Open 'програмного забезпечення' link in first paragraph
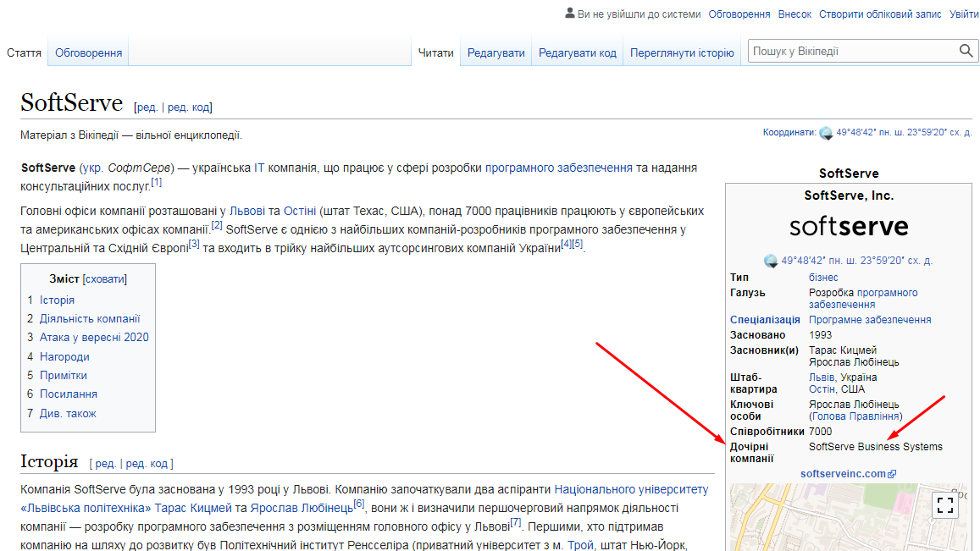 (559, 168)
